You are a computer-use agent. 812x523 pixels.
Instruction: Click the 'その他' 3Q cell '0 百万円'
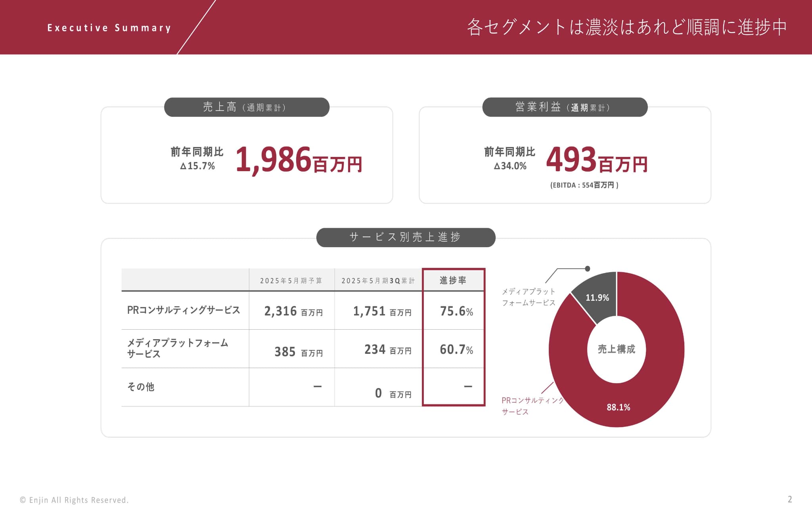point(393,393)
